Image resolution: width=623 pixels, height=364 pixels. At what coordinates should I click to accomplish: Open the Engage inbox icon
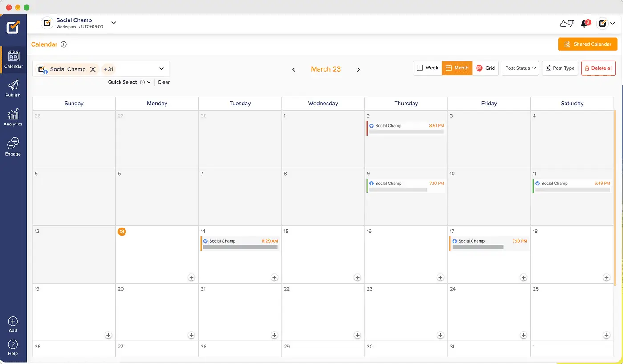click(x=13, y=147)
